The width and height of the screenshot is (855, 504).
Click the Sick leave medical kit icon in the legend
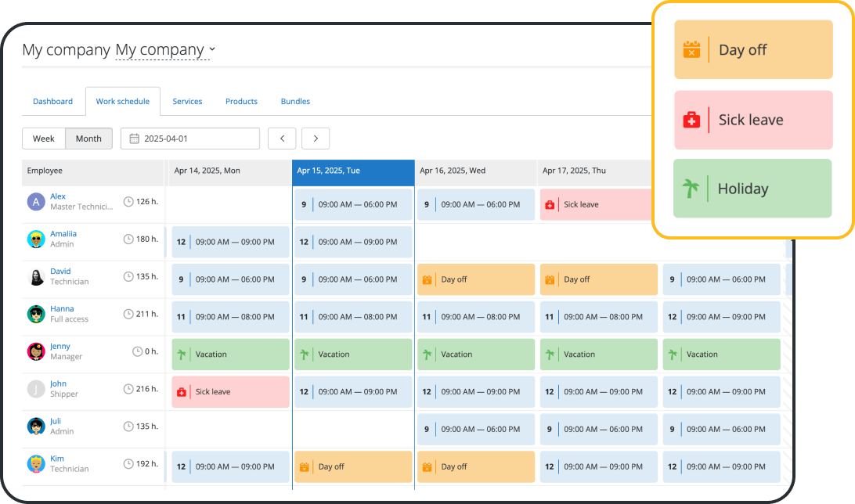pyautogui.click(x=690, y=119)
